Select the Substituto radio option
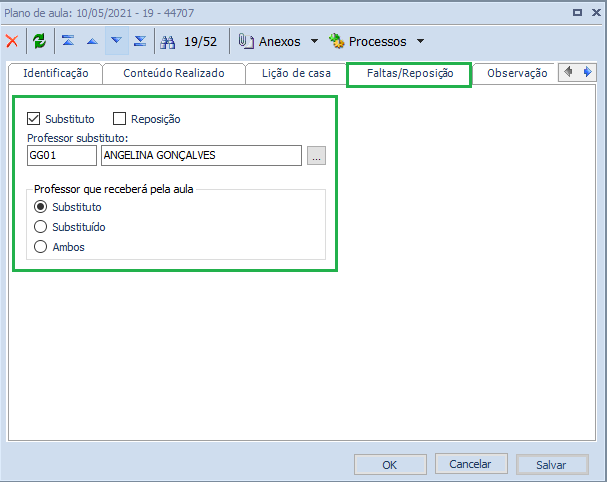Viewport: 608px width, 482px height. [41, 207]
